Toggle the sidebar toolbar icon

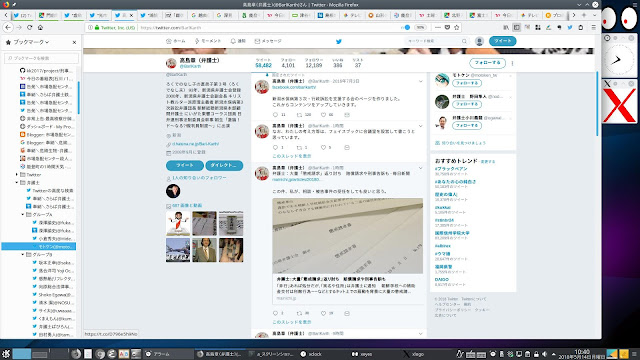[516, 27]
